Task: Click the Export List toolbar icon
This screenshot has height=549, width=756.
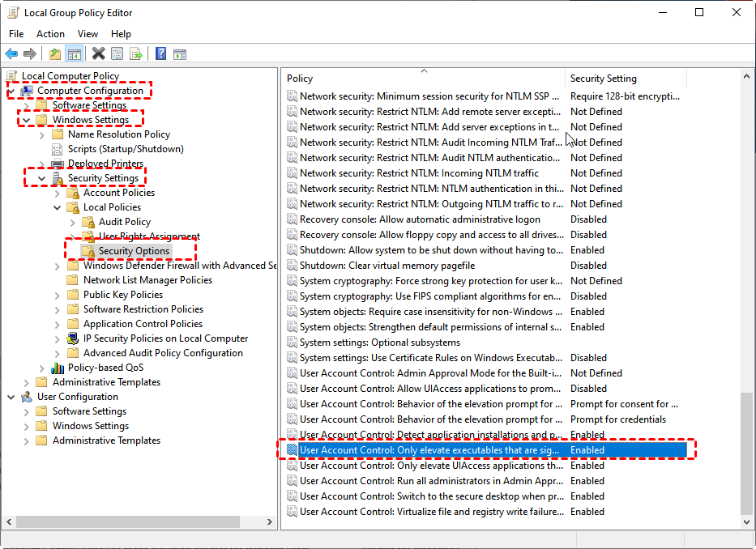Action: 136,54
